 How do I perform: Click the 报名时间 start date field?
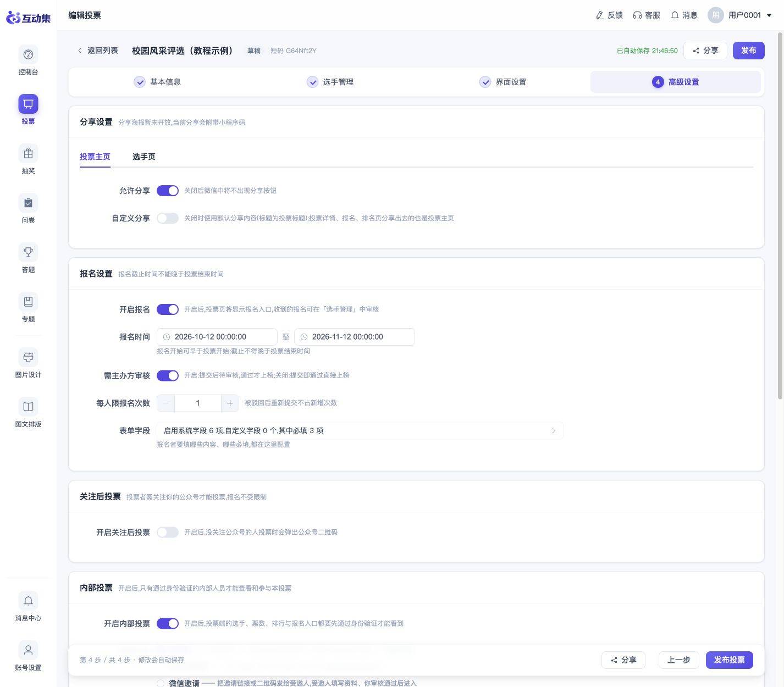[217, 337]
